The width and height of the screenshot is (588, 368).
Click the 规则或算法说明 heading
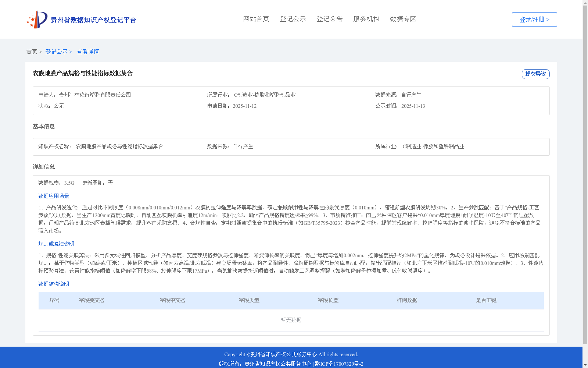(56, 244)
